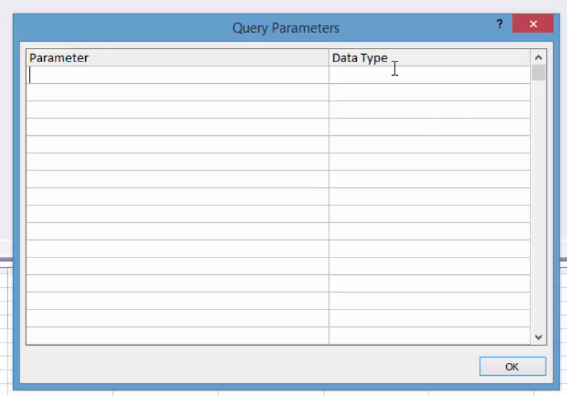
Task: Open the help question mark button
Action: [499, 24]
